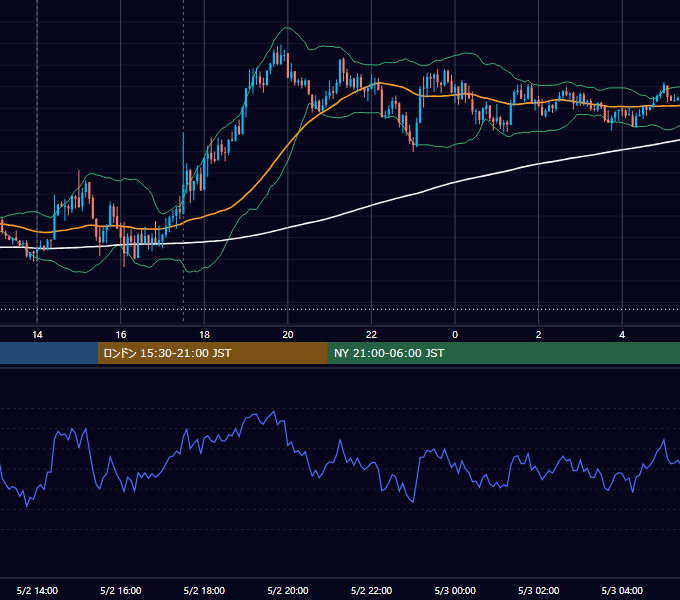Image resolution: width=680 pixels, height=600 pixels.
Task: Click the hour label 18 on time axis
Action: click(x=204, y=335)
